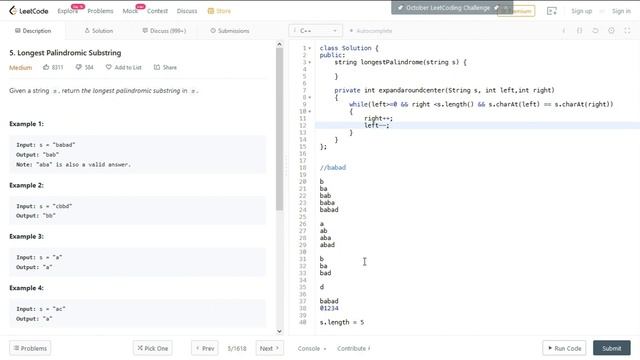Screen dimensions: 640x360
Task: Click the editor info icon
Action: click(564, 31)
